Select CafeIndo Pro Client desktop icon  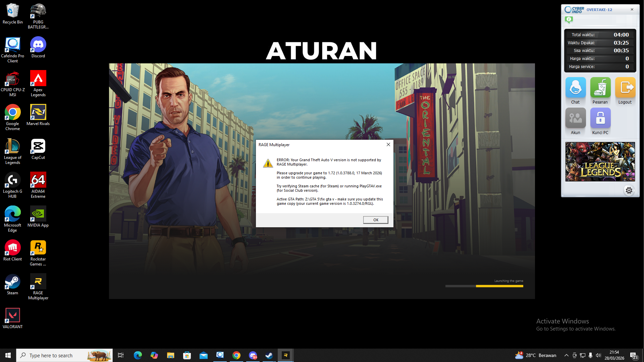pos(13,50)
